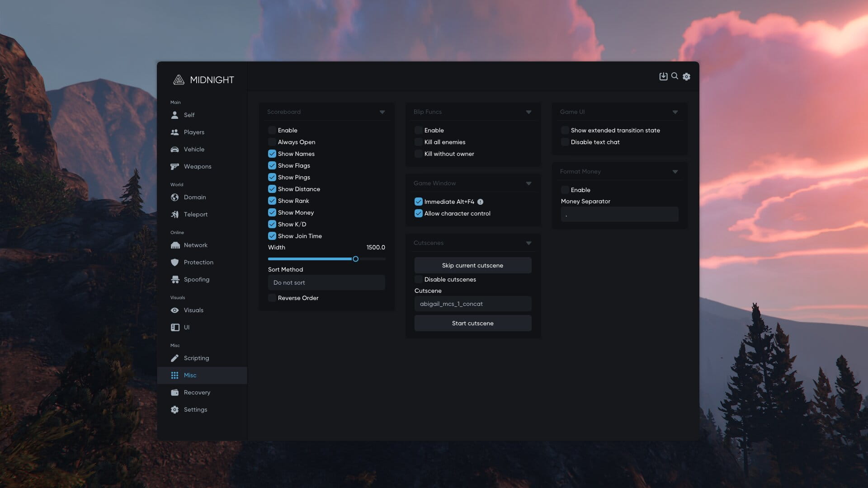868x488 pixels.
Task: Click the Start cutscene button
Action: [x=472, y=324]
